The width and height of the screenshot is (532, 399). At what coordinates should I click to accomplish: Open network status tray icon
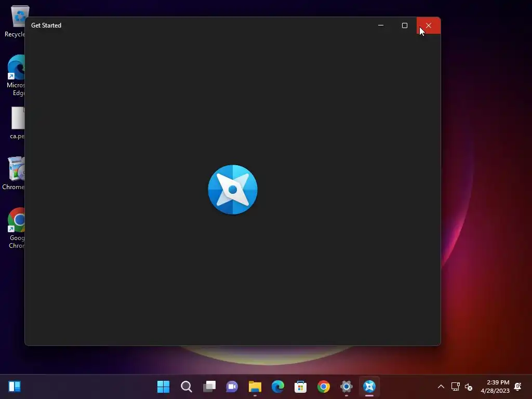pos(455,387)
